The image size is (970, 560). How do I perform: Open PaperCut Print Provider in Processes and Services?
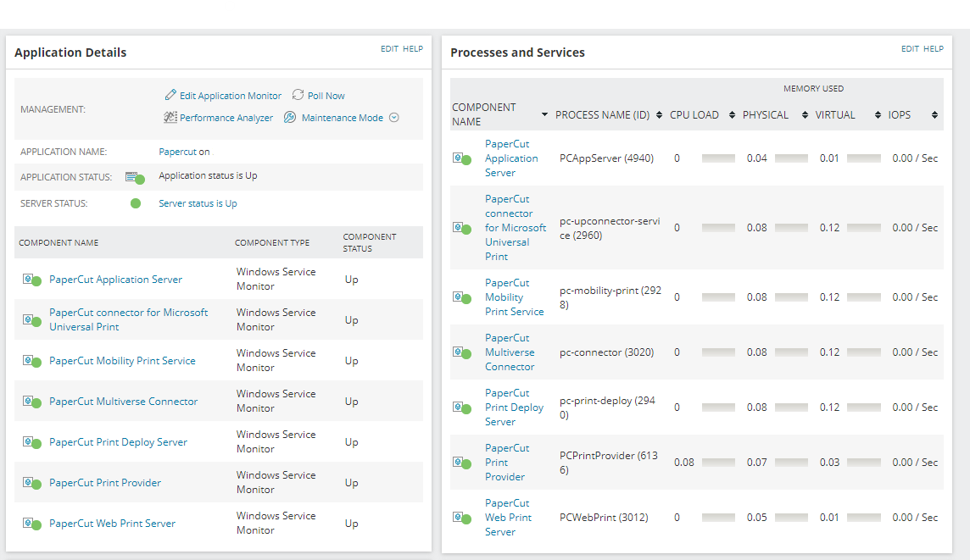(507, 463)
